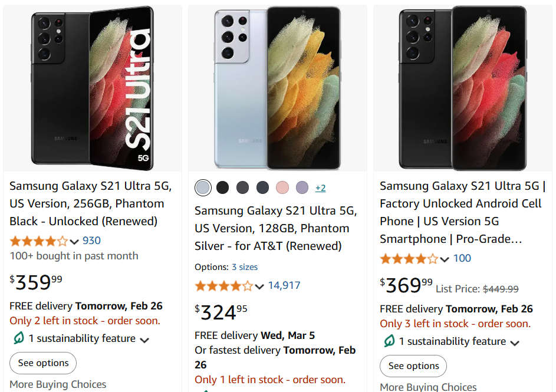The width and height of the screenshot is (556, 392).
Task: Open the 3 sizes options link
Action: pyautogui.click(x=244, y=267)
